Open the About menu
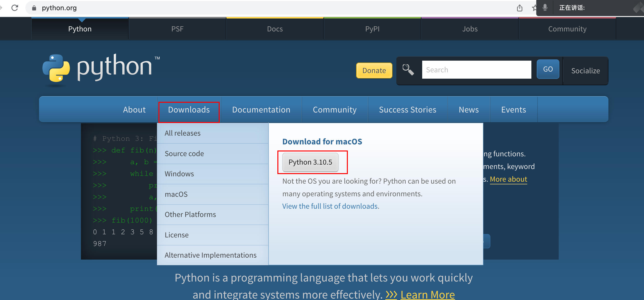This screenshot has height=300, width=644. (134, 110)
